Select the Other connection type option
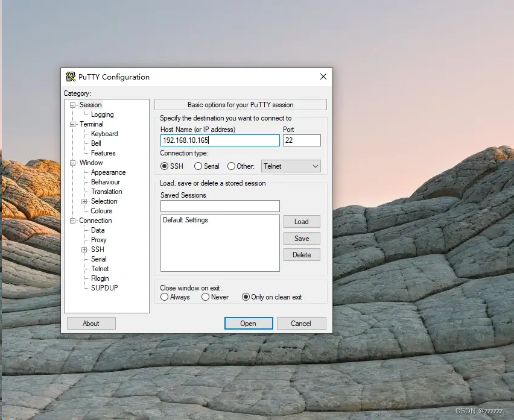The height and width of the screenshot is (420, 514). (x=231, y=166)
